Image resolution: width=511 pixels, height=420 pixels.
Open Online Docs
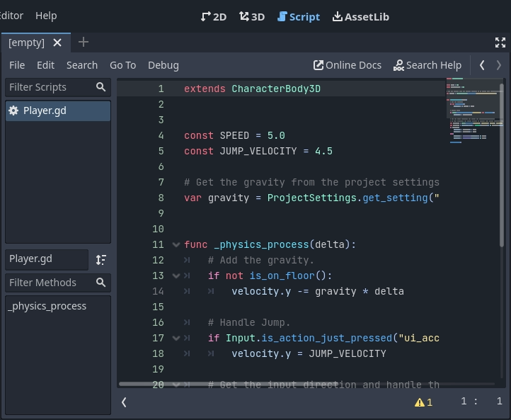click(348, 64)
